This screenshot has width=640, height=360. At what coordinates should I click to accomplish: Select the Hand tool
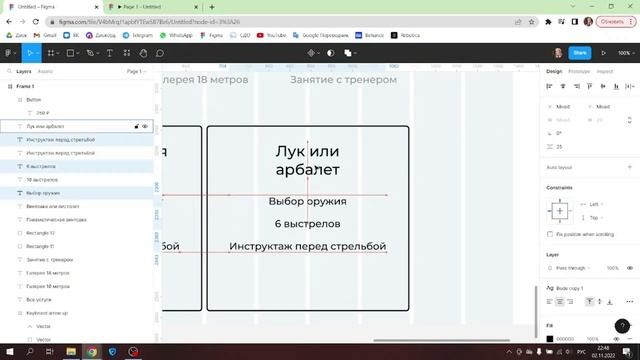point(143,53)
